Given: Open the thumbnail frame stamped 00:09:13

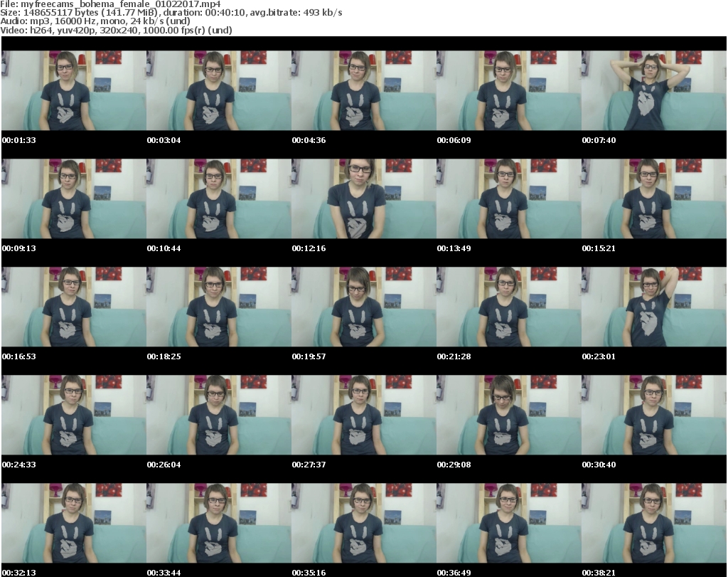Looking at the screenshot, I should (74, 198).
